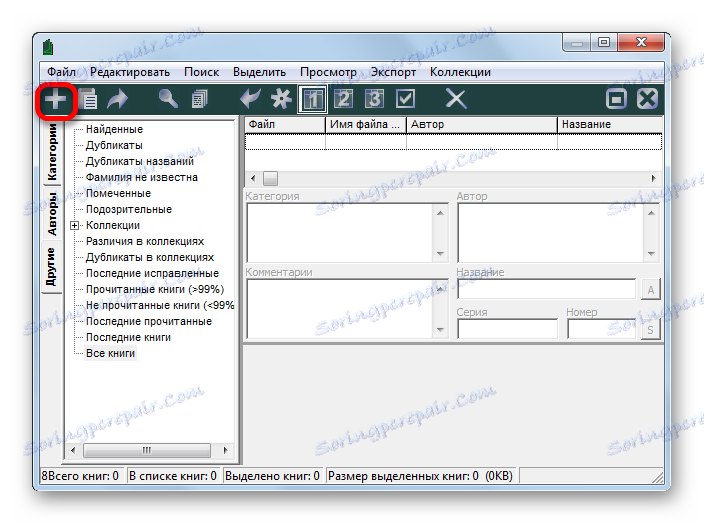The image size is (704, 524).
Task: Open the Поиск menu
Action: pos(201,72)
